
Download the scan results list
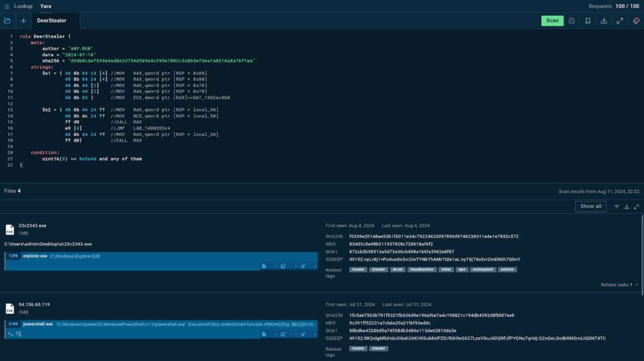(x=626, y=206)
